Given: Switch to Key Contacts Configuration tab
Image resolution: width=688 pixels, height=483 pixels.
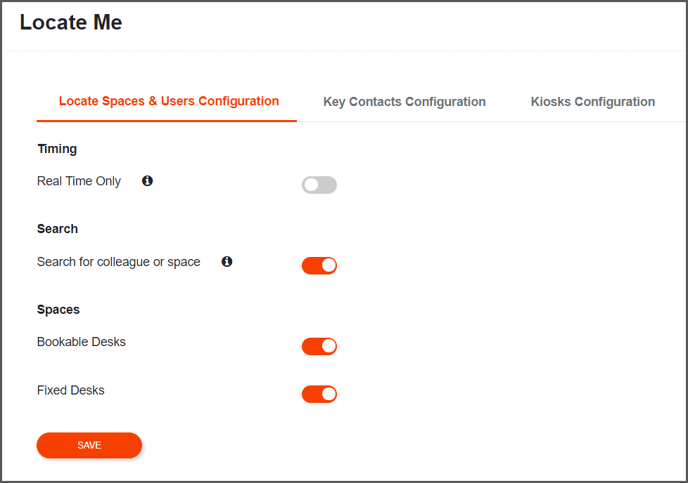Looking at the screenshot, I should 404,102.
